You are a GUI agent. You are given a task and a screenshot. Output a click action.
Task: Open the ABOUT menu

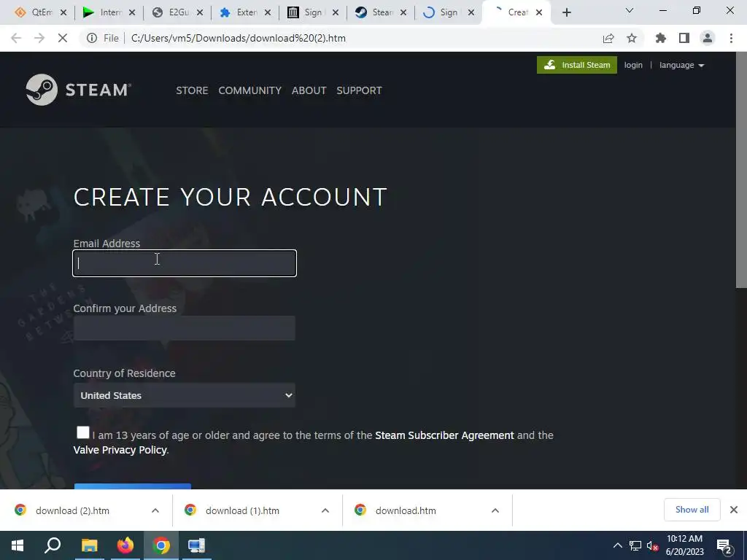click(309, 90)
